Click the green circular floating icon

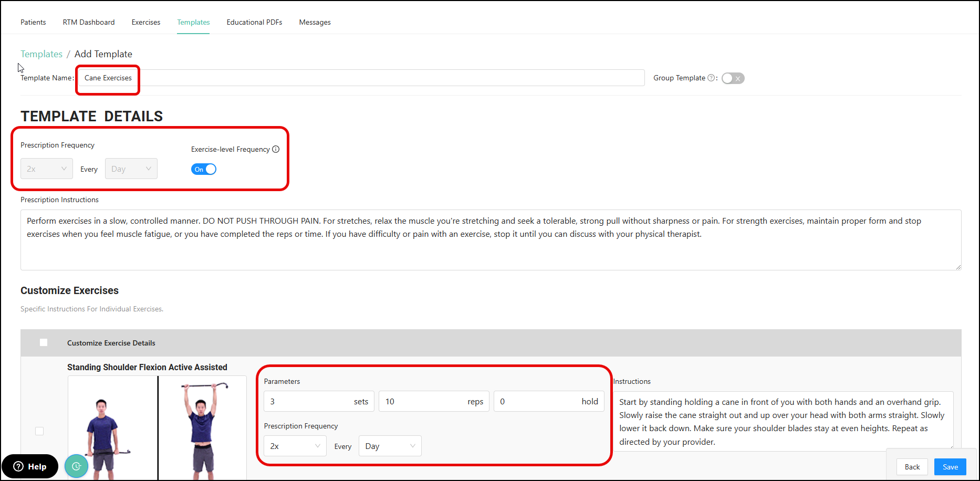pos(77,466)
